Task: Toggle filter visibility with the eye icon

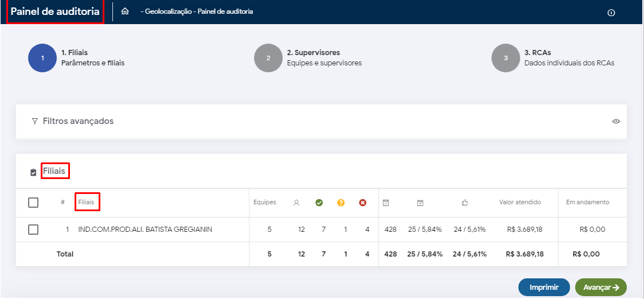Action: coord(616,122)
